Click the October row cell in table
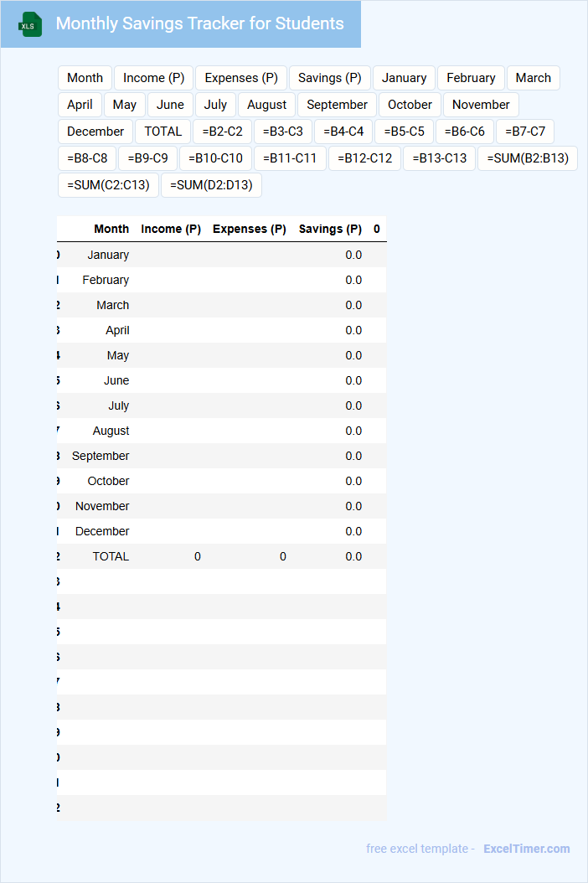This screenshot has height=883, width=588. coord(108,481)
